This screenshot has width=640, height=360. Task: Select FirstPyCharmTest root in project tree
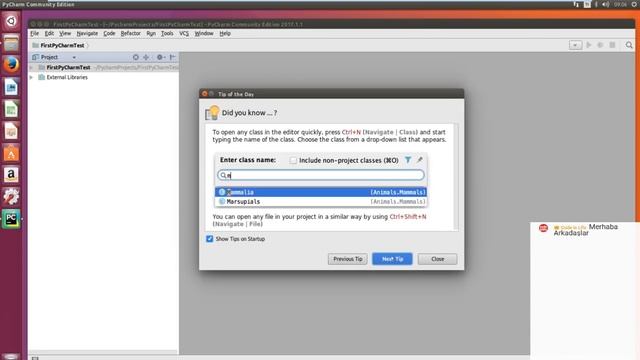pos(68,67)
